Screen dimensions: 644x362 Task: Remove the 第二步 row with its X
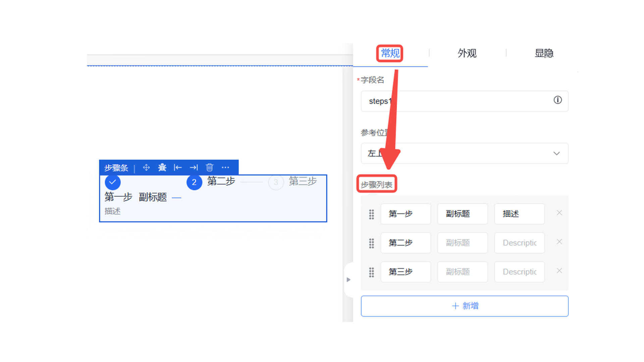[559, 242]
